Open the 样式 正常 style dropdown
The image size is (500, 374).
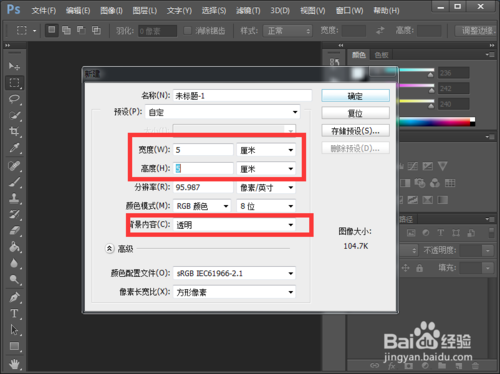tap(288, 31)
